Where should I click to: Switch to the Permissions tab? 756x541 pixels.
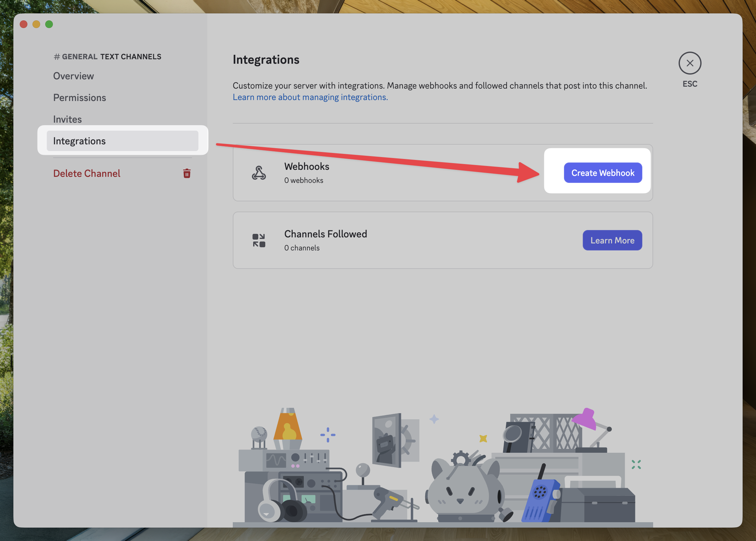(x=80, y=97)
